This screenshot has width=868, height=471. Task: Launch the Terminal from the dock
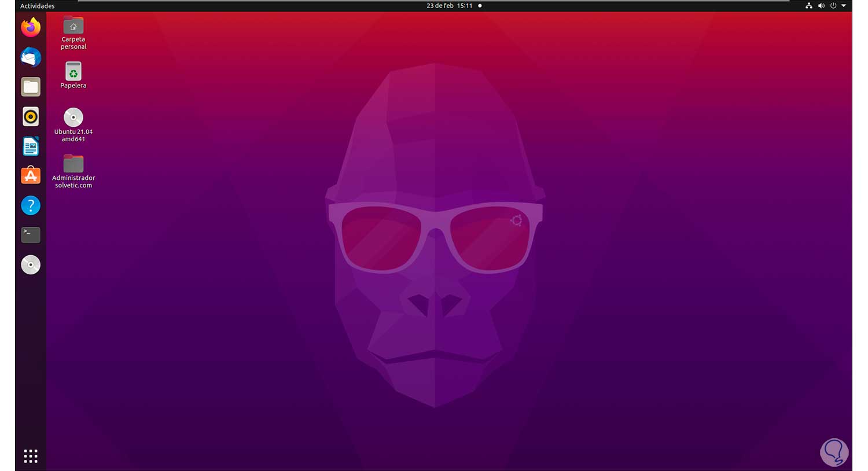click(x=31, y=234)
